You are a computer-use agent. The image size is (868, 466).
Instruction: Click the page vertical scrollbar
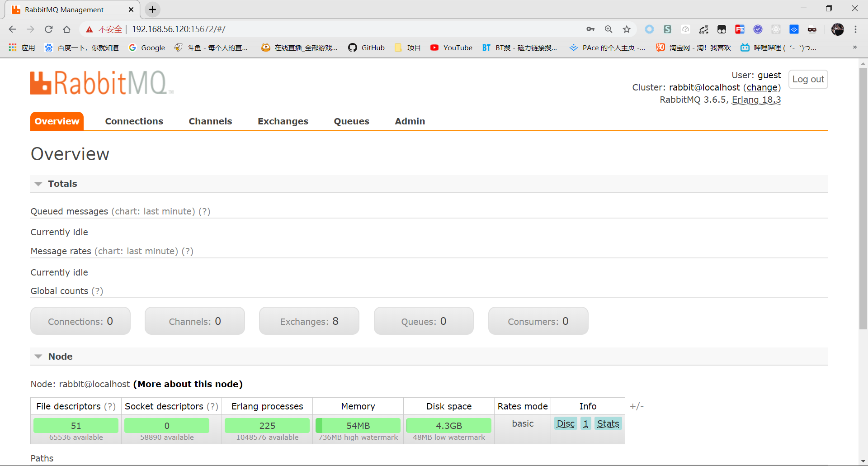[x=863, y=198]
